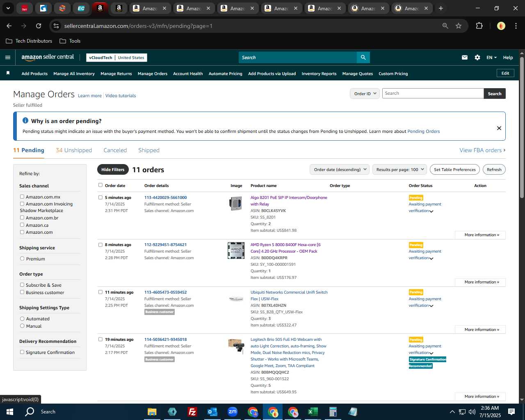The width and height of the screenshot is (525, 420).
Task: Click the Edit navigation button
Action: (505, 73)
